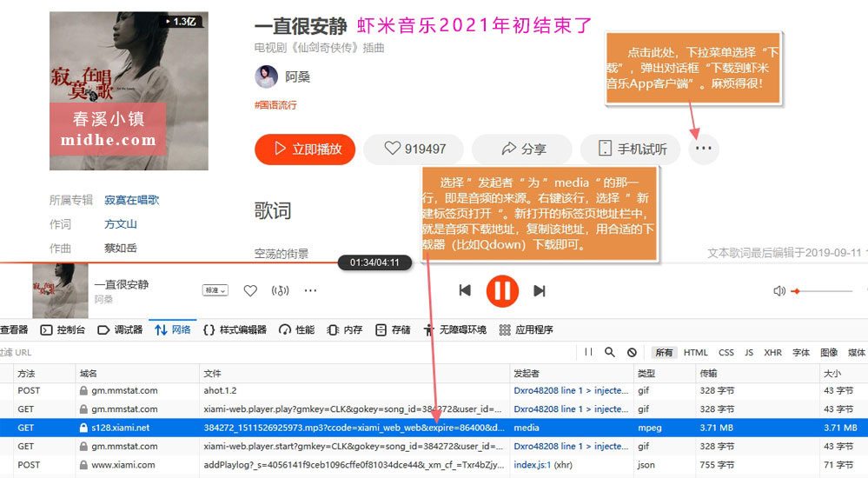
Task: Select the xiami-web.player.play request row
Action: pyautogui.click(x=434, y=408)
